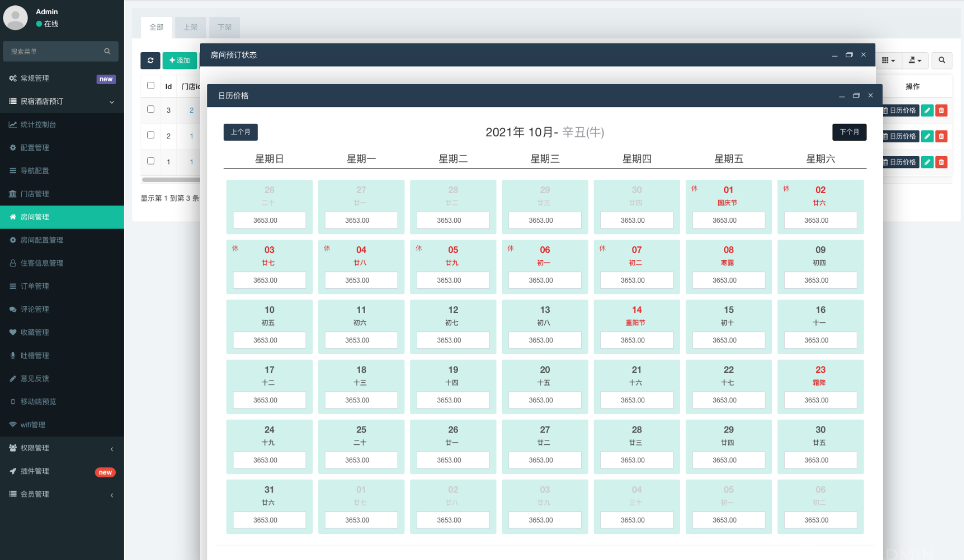964x560 pixels.
Task: Open the column grid toggle dropdown
Action: (888, 61)
